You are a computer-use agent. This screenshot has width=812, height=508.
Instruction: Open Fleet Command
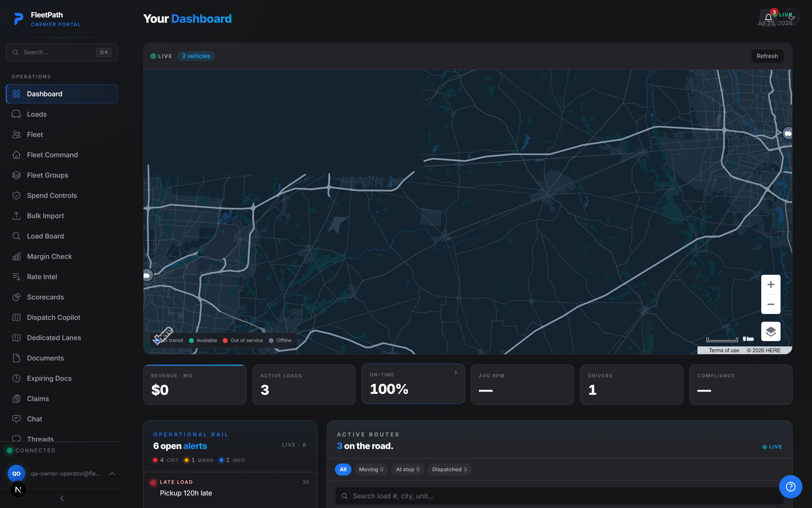point(62,155)
